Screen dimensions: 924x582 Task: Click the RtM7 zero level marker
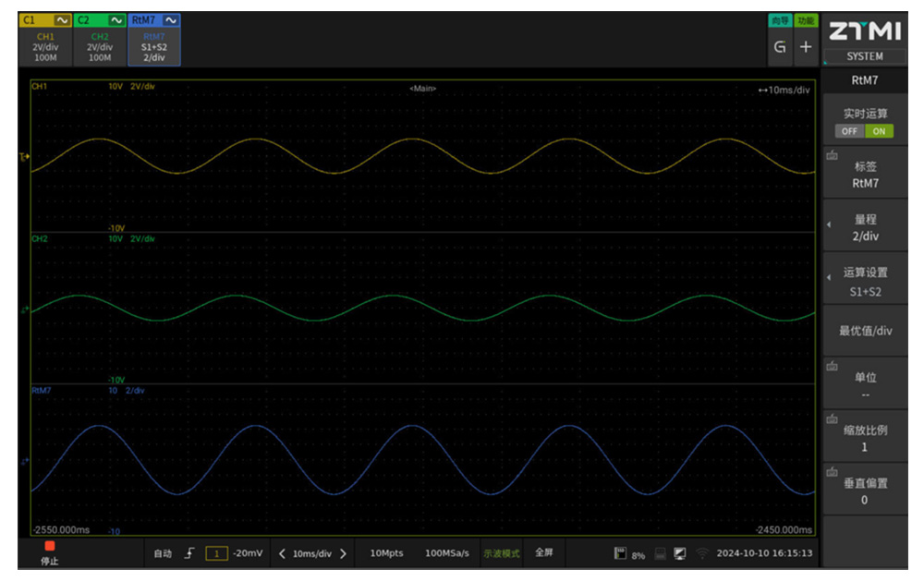24,461
